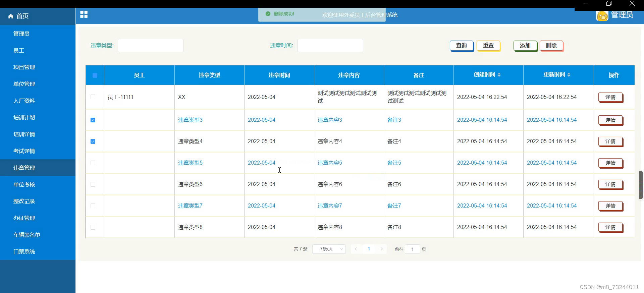Open 项目管理 menu item

coord(38,67)
